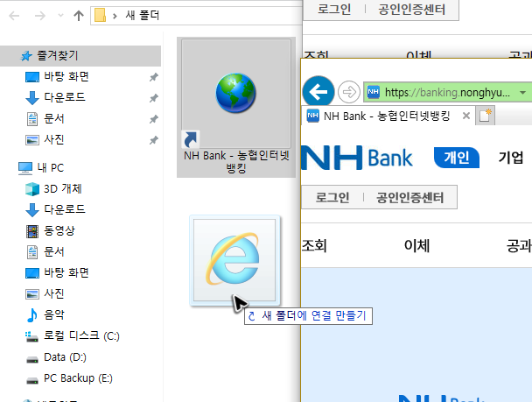This screenshot has width=532, height=402.
Task: Click the NH Bank - 농협인터넷뱅킹 file name label
Action: [236, 162]
